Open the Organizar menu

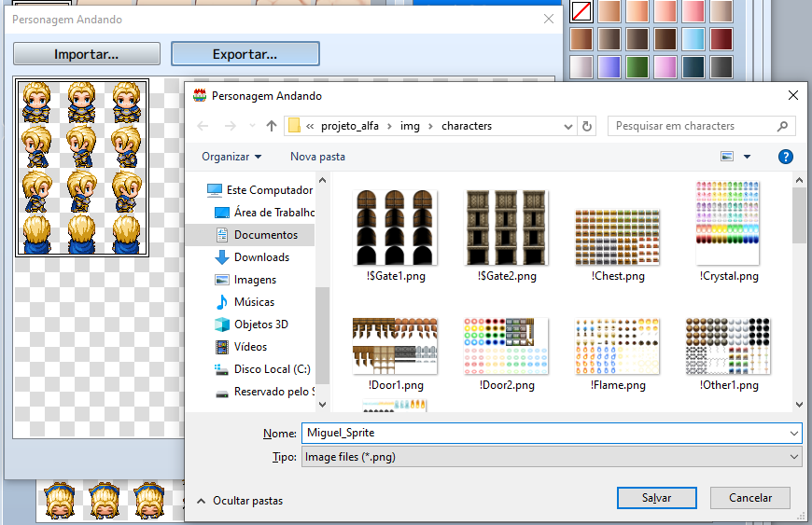231,157
